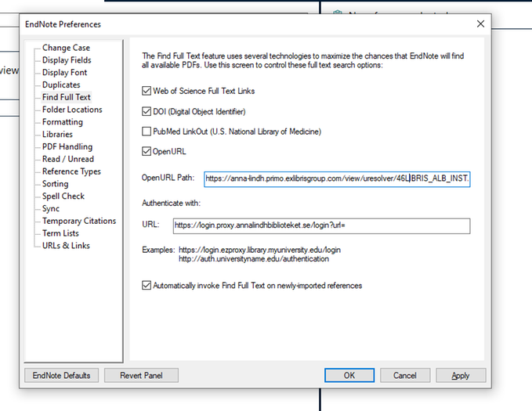Select URLs & Links preferences
The height and width of the screenshot is (411, 532).
click(66, 246)
